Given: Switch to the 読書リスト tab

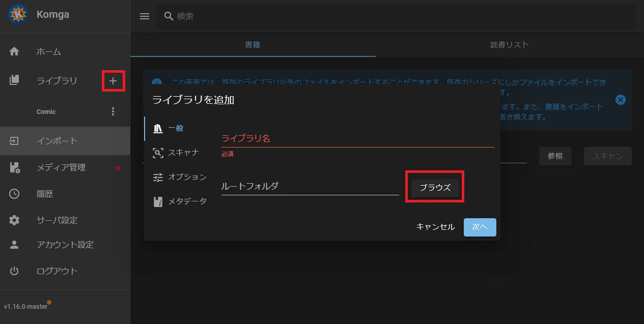Looking at the screenshot, I should [510, 45].
